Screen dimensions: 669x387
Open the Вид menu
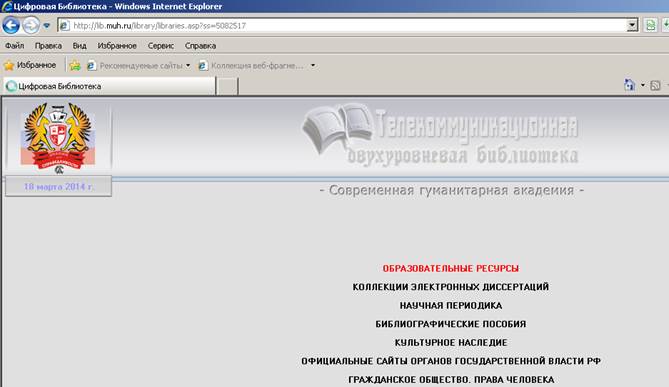tap(79, 46)
